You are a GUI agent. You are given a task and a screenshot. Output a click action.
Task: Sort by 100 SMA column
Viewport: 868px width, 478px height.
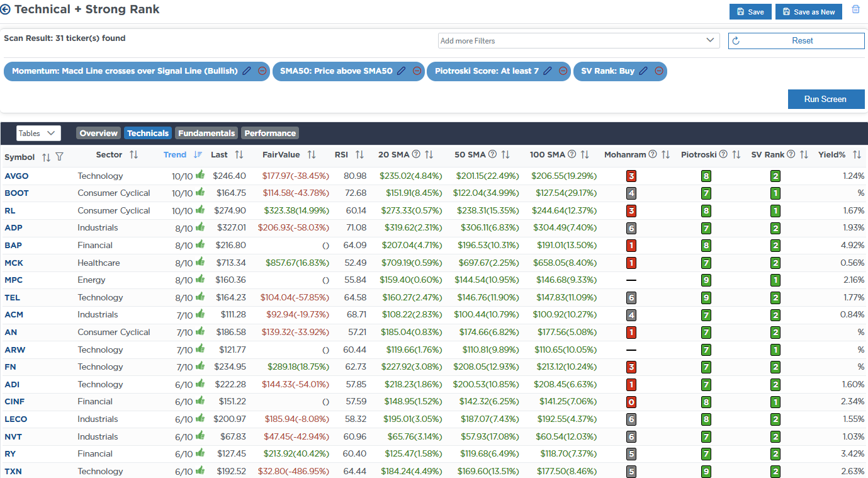(x=585, y=154)
